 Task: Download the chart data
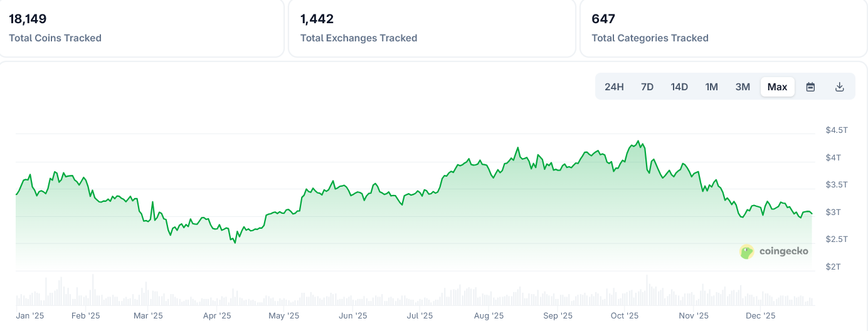[840, 87]
